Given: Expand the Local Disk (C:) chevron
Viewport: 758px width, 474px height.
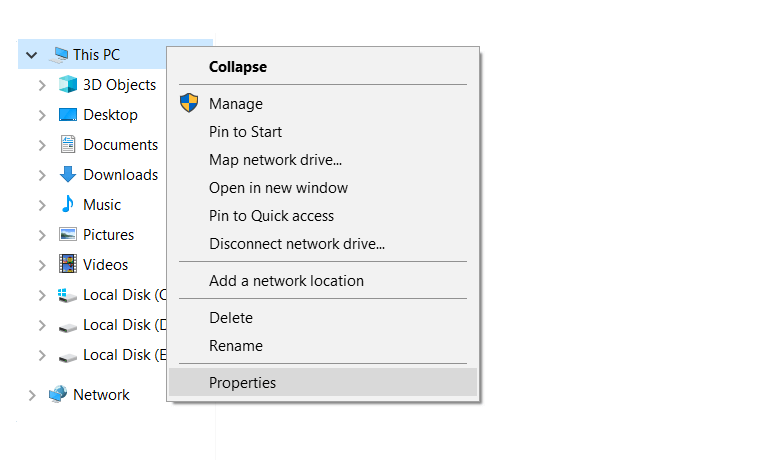Looking at the screenshot, I should pyautogui.click(x=42, y=295).
